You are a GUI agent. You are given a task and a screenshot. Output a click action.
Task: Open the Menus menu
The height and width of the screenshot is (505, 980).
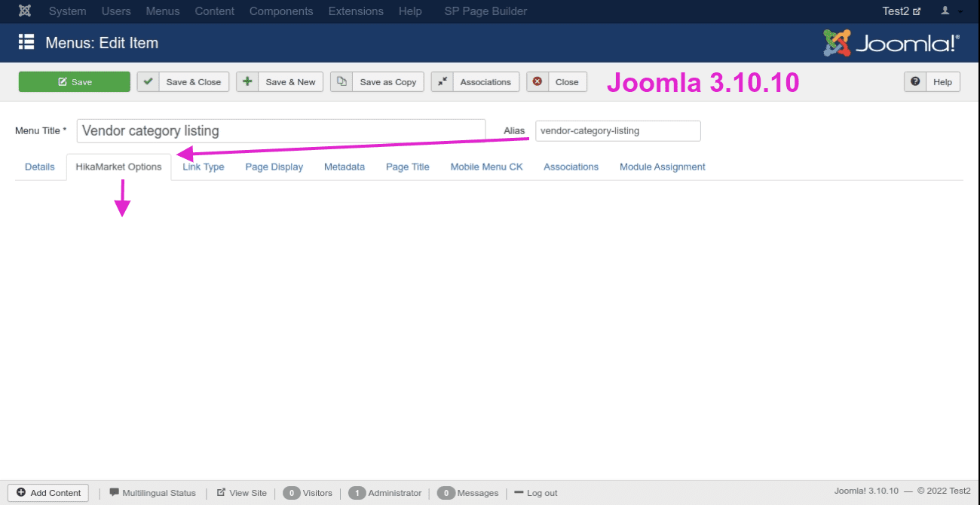163,11
